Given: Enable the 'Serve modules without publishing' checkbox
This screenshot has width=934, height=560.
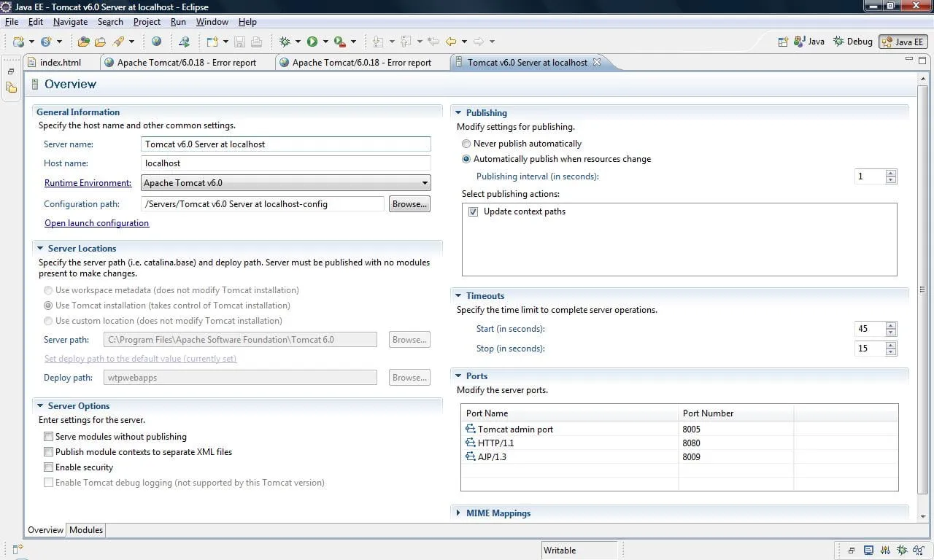Looking at the screenshot, I should [x=48, y=437].
